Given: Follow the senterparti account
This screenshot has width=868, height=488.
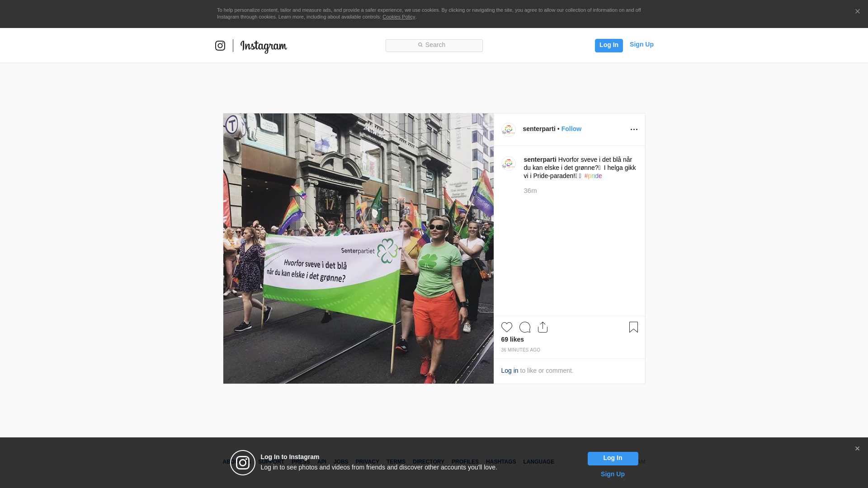Looking at the screenshot, I should [x=571, y=129].
